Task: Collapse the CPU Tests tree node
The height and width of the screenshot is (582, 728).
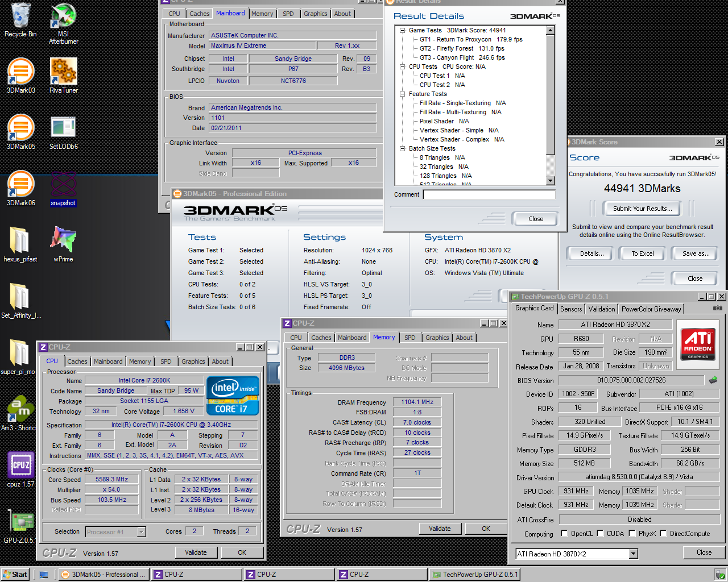Action: (x=403, y=66)
